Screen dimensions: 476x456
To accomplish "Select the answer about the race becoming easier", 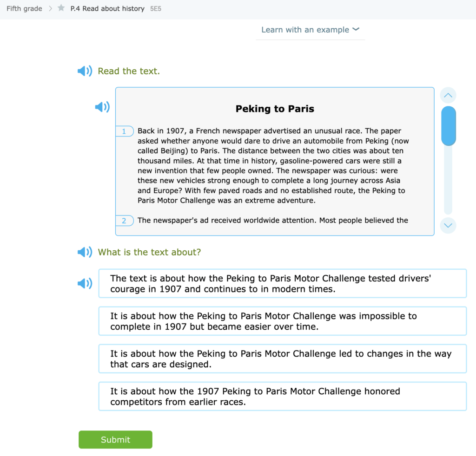I will point(282,321).
